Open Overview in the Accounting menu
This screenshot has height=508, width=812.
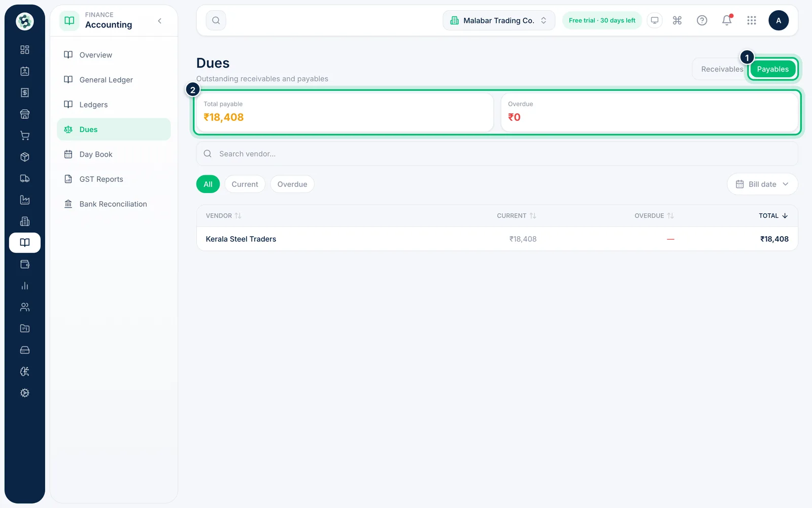pos(114,55)
